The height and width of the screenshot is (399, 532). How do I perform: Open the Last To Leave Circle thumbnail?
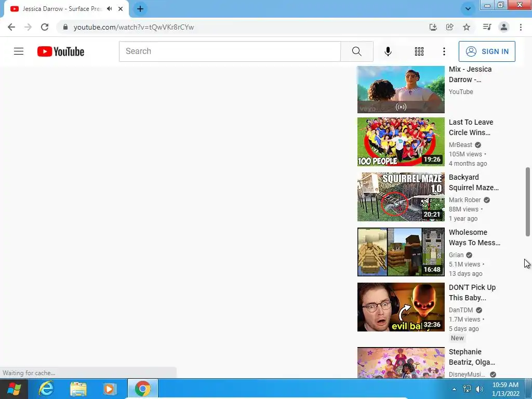[x=401, y=142]
